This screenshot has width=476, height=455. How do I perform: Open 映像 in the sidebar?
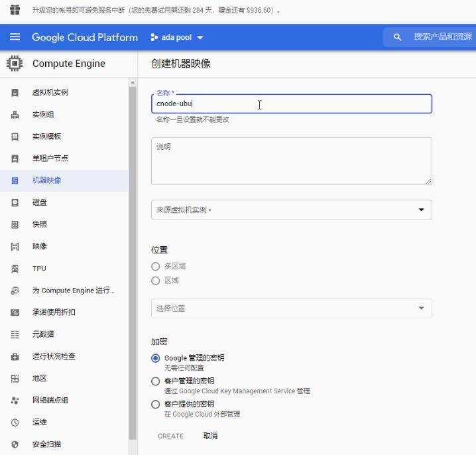click(40, 246)
